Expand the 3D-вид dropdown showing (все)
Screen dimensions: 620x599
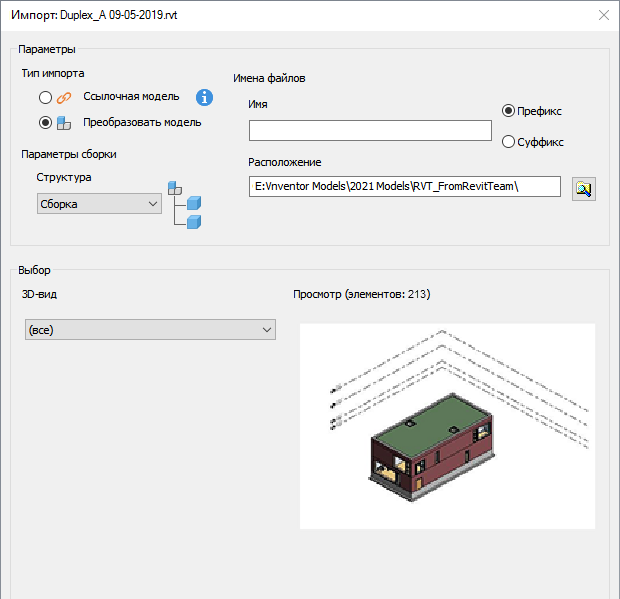(x=150, y=329)
